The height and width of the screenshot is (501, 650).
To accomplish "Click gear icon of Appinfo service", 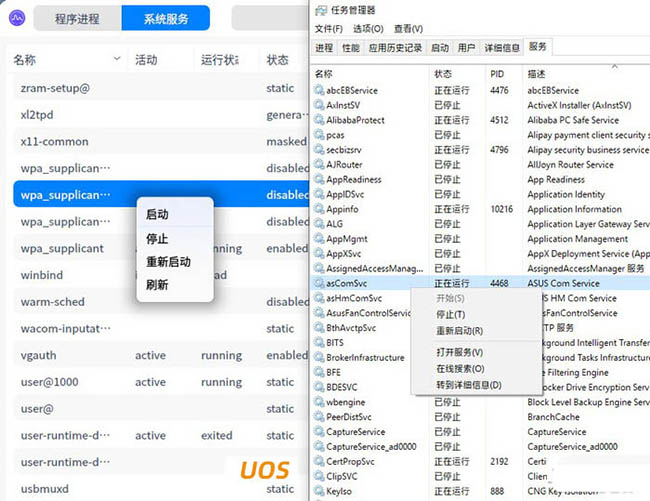I will click(319, 209).
